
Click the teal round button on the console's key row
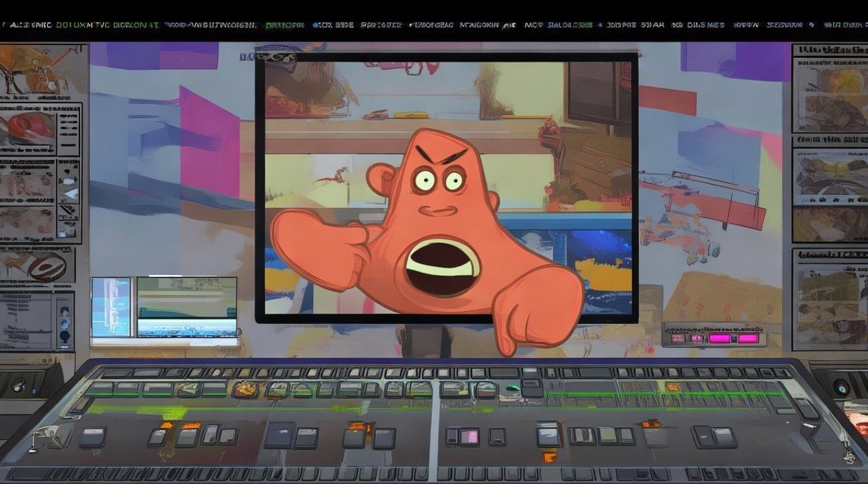click(x=513, y=388)
